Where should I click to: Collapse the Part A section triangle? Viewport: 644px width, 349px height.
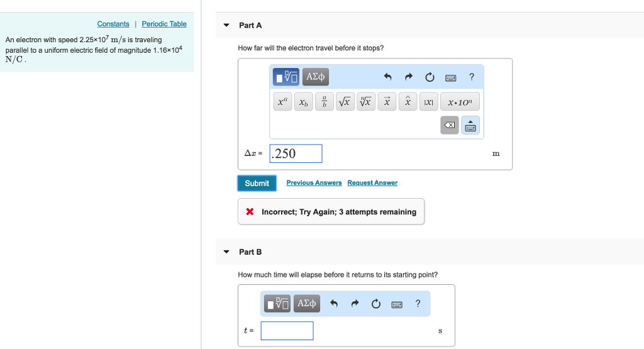pyautogui.click(x=226, y=26)
